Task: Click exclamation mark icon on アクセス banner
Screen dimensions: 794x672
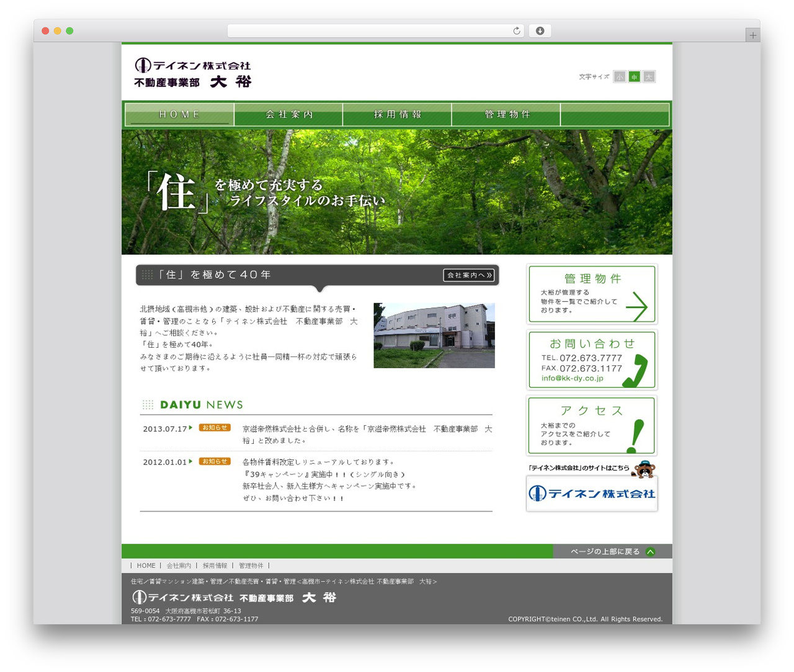Action: 636,436
